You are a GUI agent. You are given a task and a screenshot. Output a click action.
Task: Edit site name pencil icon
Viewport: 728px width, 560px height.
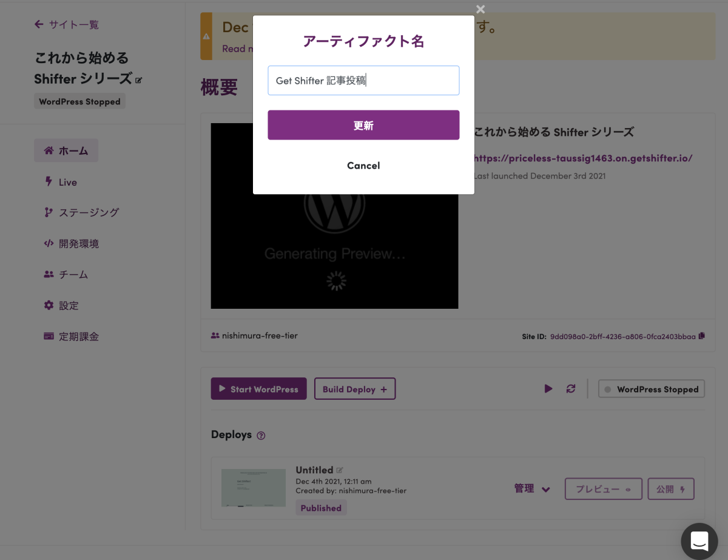139,80
